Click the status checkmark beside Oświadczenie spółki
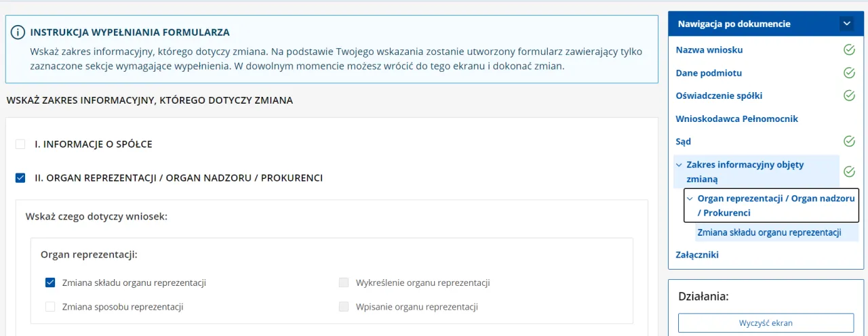The height and width of the screenshot is (336, 868). [x=848, y=96]
